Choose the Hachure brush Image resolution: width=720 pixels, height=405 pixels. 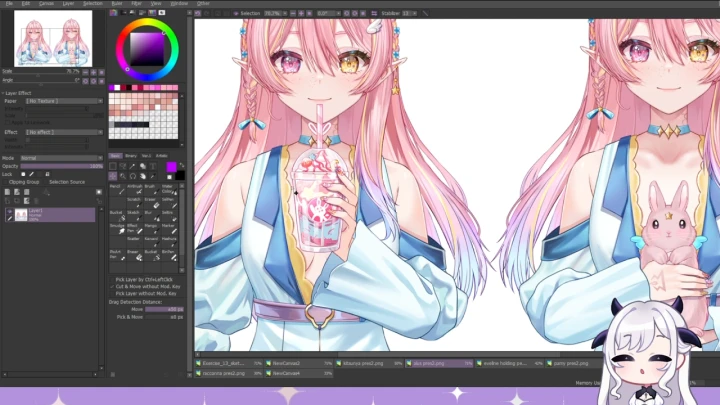169,242
